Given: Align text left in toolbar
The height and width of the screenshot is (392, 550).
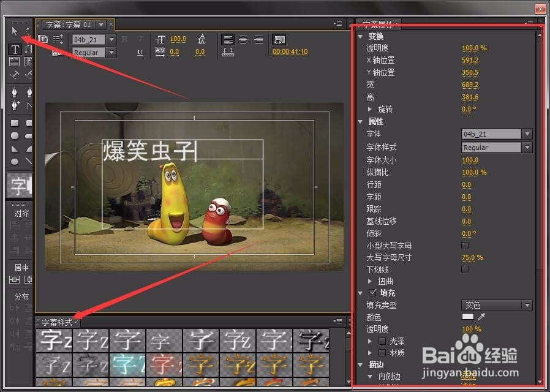Looking at the screenshot, I should [x=228, y=39].
